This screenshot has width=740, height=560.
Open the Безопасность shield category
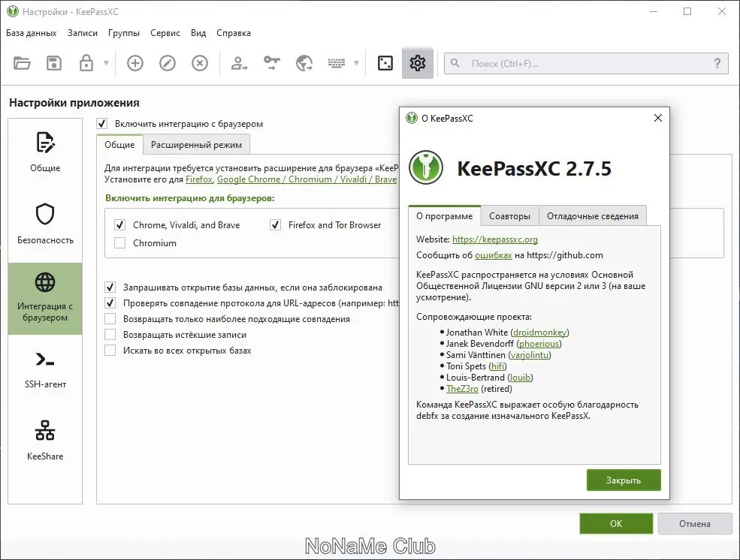click(x=45, y=224)
